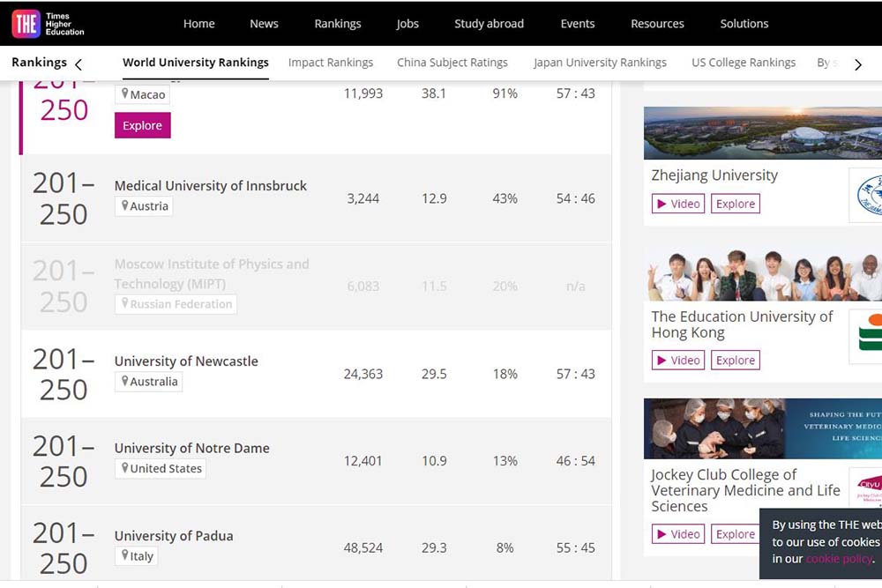Image resolution: width=882 pixels, height=588 pixels.
Task: Open the Zhejiang University campus thumbnail
Action: tap(762, 133)
